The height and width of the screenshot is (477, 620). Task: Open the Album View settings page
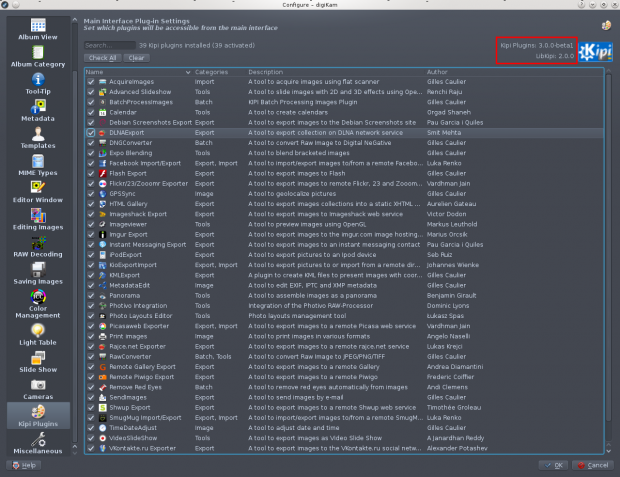(x=38, y=29)
